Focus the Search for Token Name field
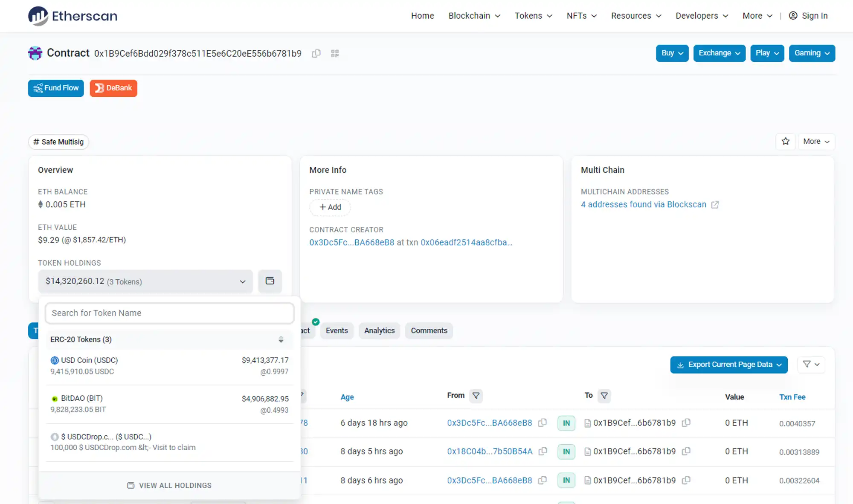The height and width of the screenshot is (504, 853). (170, 313)
